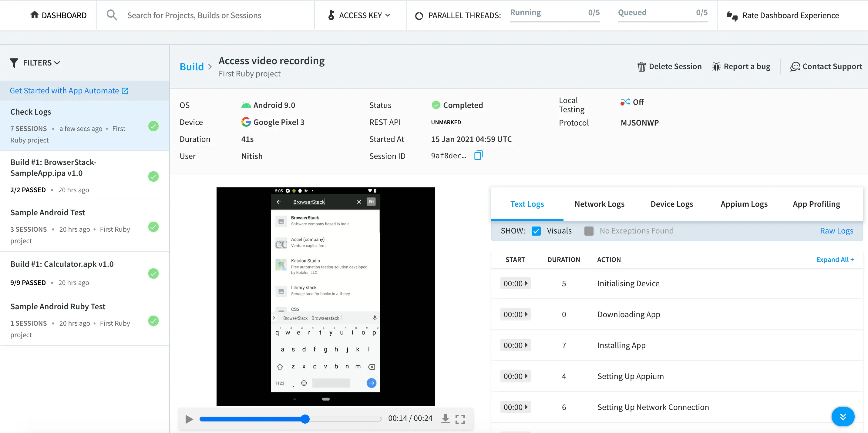
Task: Uncheck the Visuals checkbox
Action: pos(536,231)
